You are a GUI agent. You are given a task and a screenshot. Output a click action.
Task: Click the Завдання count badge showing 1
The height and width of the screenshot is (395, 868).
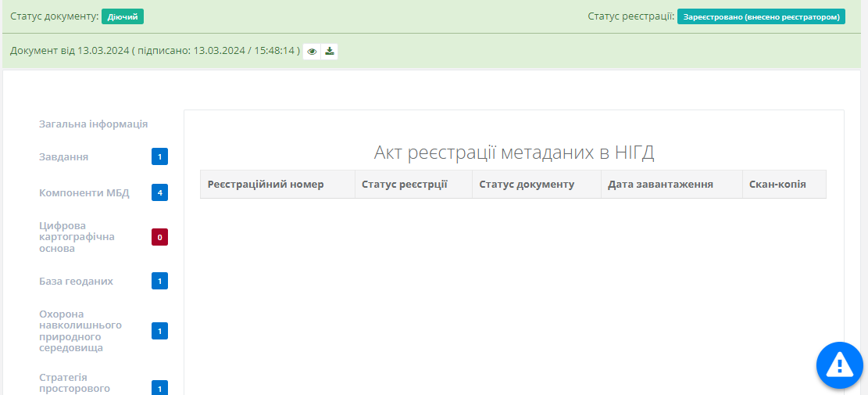pos(159,157)
